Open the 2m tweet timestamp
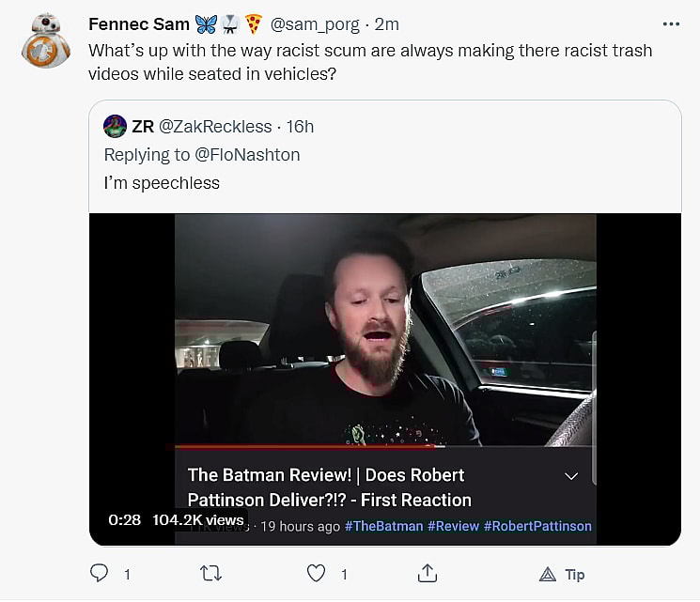Screen dimensions: 700x602 [x=386, y=23]
